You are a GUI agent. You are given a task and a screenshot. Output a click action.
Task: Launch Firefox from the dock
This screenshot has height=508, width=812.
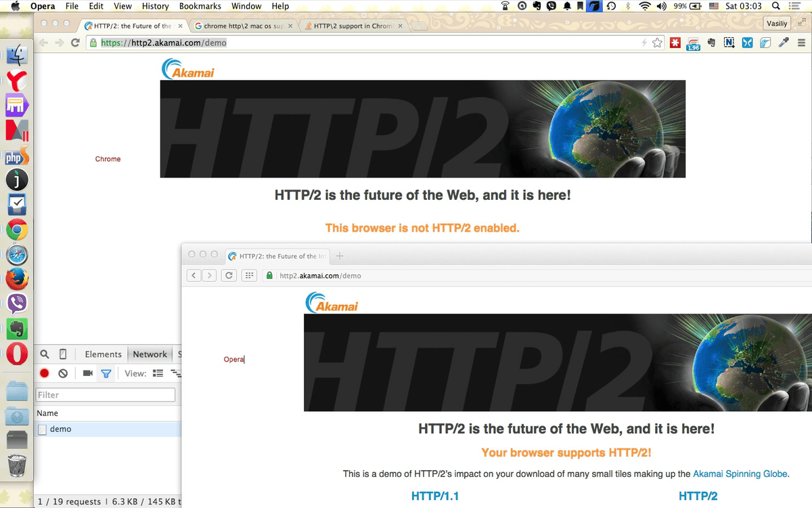pyautogui.click(x=17, y=280)
